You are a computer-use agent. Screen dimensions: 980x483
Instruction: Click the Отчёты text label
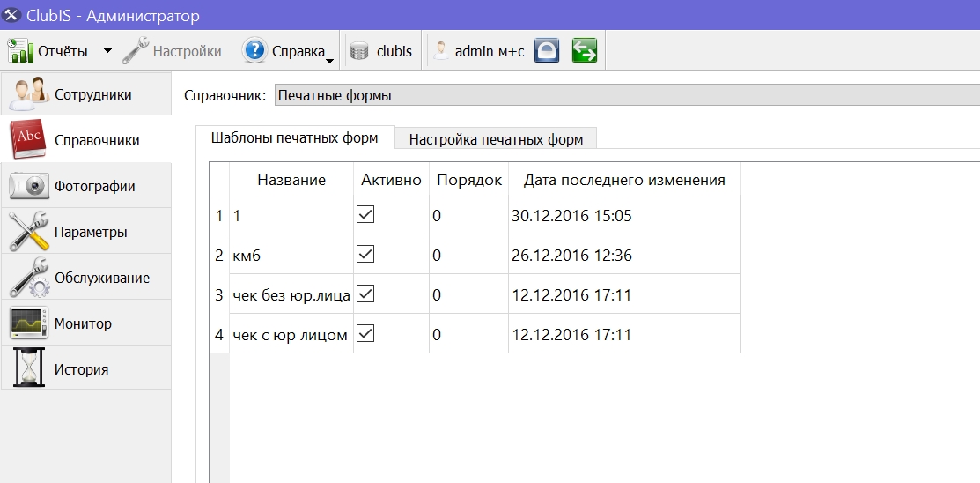[x=63, y=51]
